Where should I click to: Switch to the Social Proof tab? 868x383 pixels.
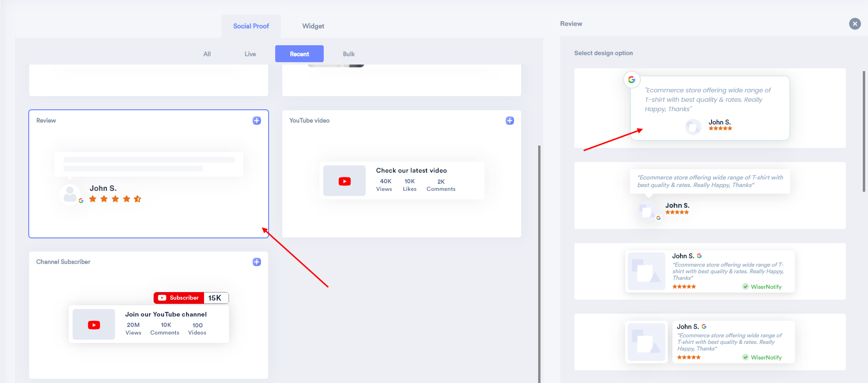coord(251,26)
